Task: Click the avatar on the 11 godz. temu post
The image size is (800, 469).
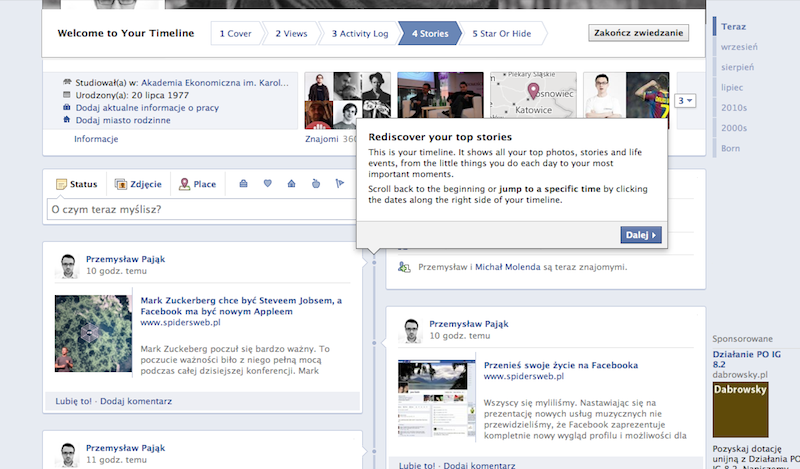Action: 67,455
